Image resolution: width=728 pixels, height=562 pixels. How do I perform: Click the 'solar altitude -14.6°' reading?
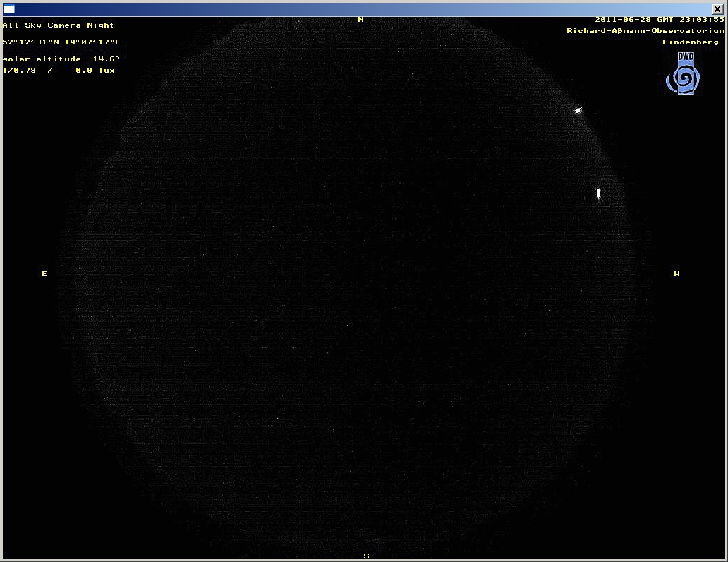(61, 59)
